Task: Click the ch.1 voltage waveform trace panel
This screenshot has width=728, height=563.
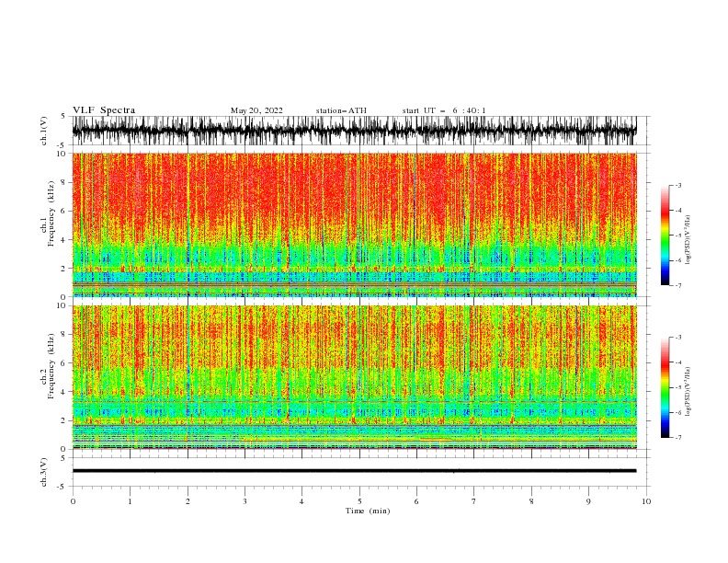Action: tap(354, 131)
